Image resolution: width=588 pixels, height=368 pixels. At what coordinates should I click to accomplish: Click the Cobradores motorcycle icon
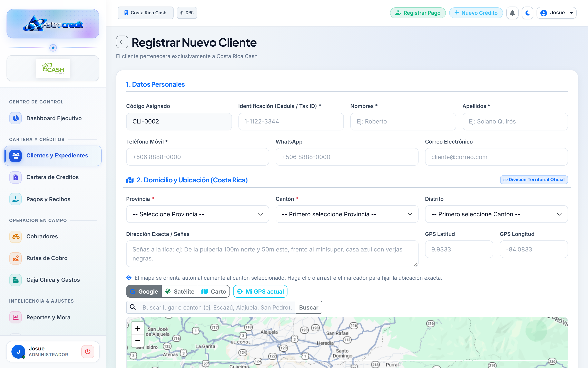16,236
